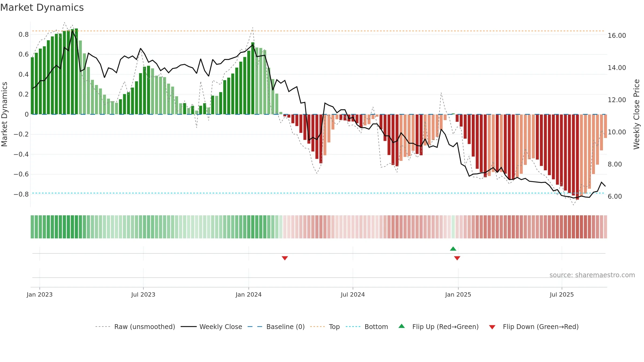Viewport: 644px width, 362px height.
Task: Click the 14.00 price axis value
Action: click(617, 68)
